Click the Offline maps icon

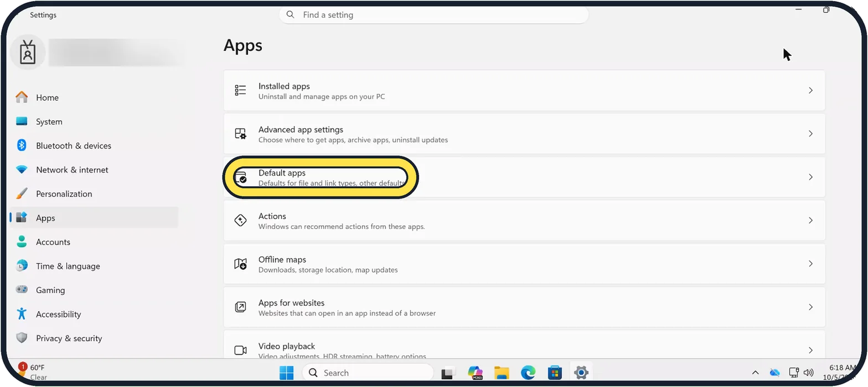pos(240,264)
